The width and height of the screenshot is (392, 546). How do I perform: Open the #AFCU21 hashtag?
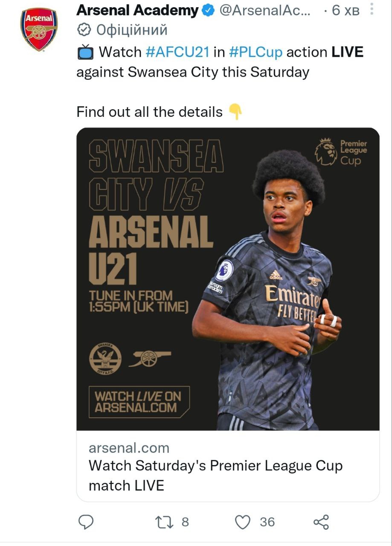[x=177, y=52]
